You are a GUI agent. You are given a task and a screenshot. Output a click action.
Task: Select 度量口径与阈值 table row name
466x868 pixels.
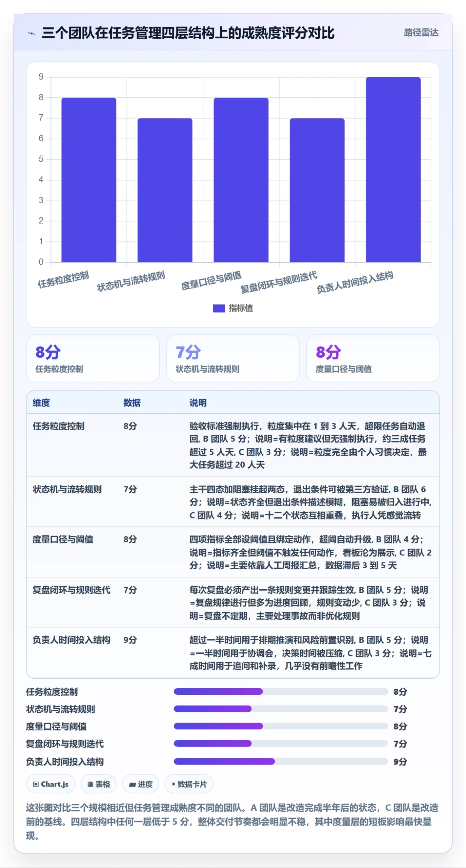(x=63, y=539)
